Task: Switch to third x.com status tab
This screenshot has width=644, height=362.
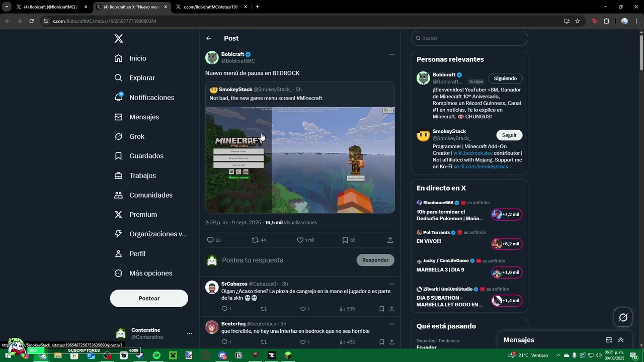Action: tap(211, 7)
